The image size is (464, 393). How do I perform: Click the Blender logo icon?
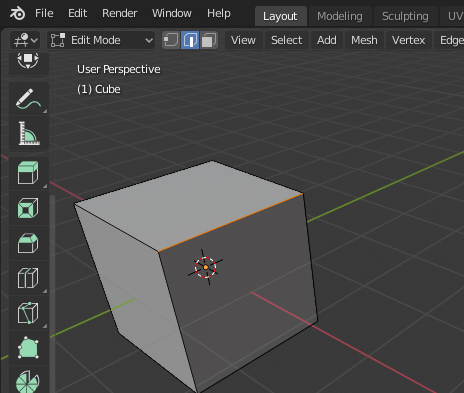17,14
